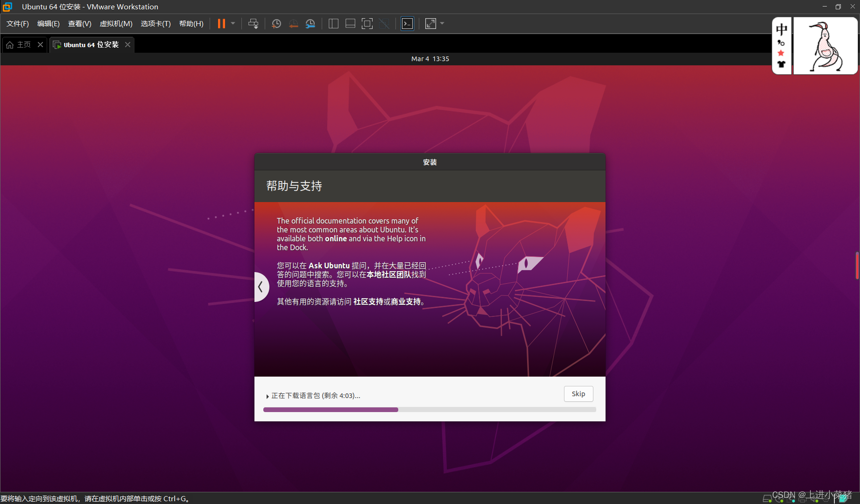
Task: Click the stretch guest display icon
Action: point(430,24)
